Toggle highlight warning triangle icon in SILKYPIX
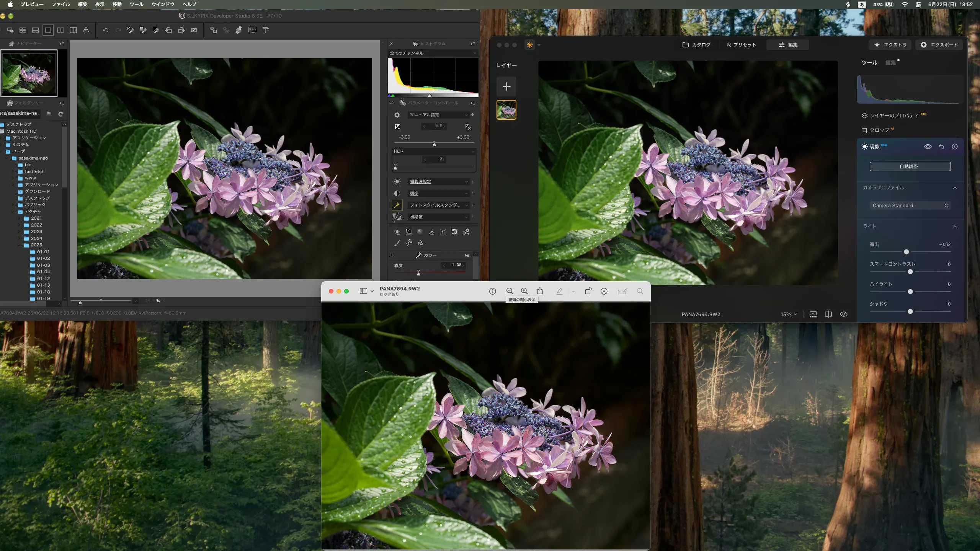980x551 pixels. (86, 30)
